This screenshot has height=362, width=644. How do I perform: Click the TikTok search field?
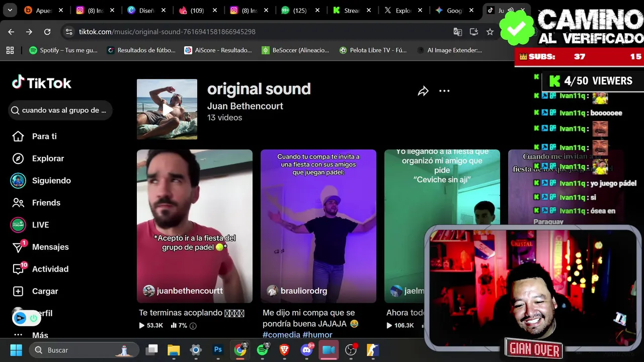click(x=60, y=110)
